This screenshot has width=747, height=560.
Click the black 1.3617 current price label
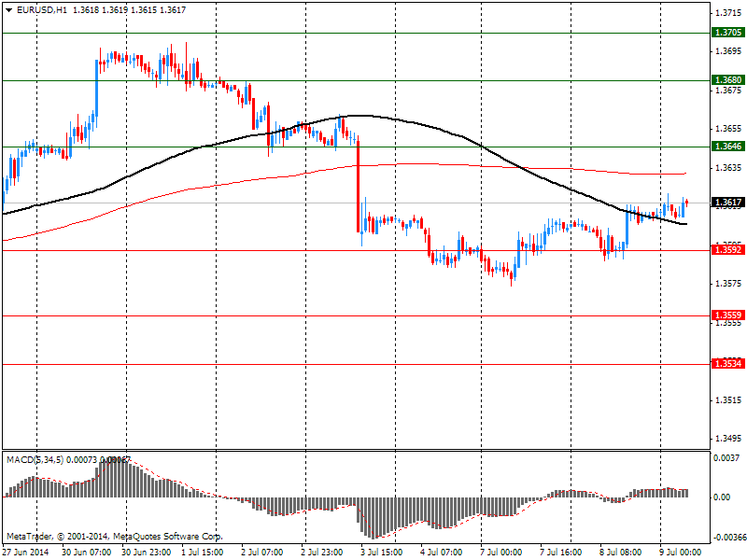[x=727, y=203]
